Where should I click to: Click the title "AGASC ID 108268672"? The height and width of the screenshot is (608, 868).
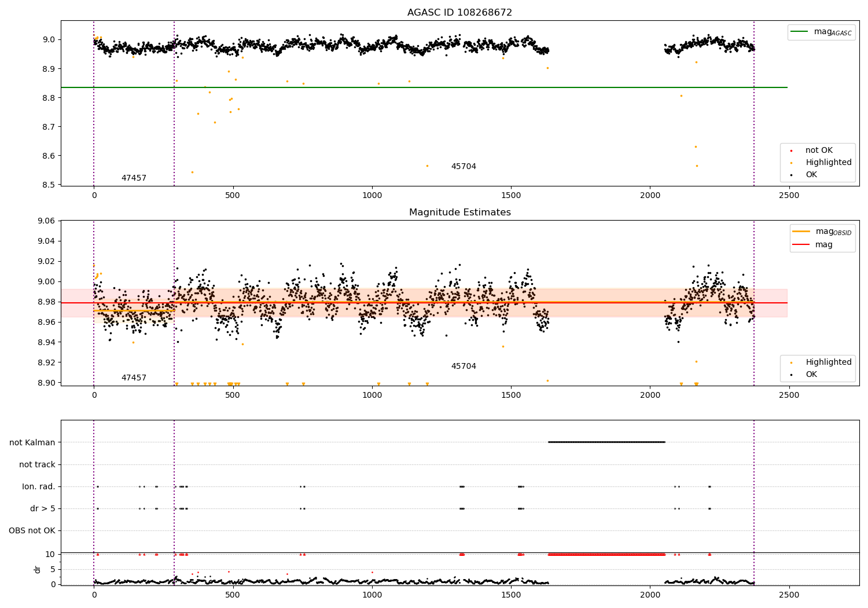(459, 13)
